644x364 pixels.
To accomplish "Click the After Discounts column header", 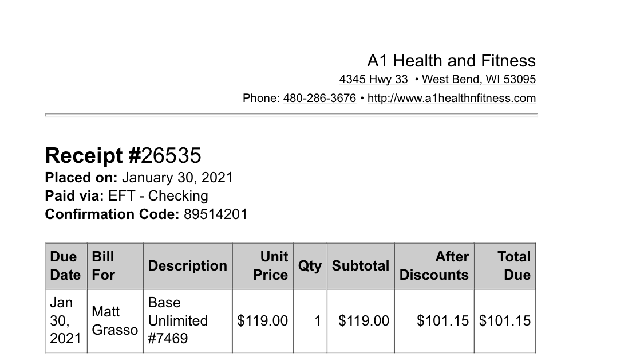I will tap(434, 266).
